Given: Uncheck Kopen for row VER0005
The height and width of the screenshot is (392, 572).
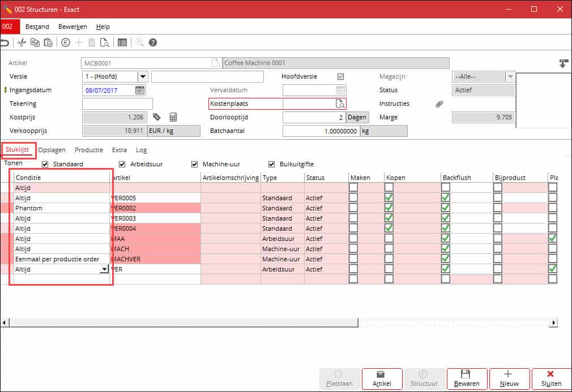Looking at the screenshot, I should (389, 197).
